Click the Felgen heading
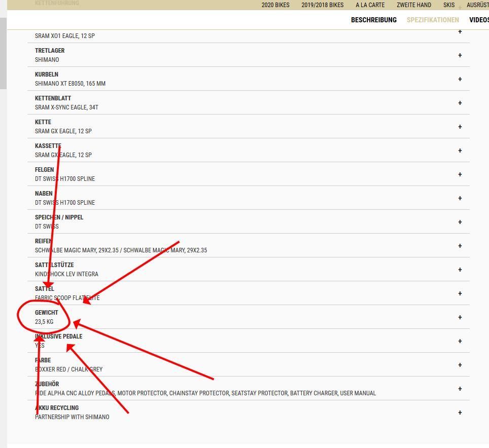 (x=44, y=170)
